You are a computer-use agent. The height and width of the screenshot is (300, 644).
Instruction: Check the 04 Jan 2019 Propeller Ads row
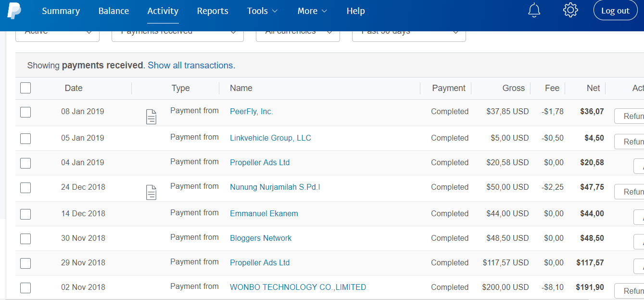[25, 163]
